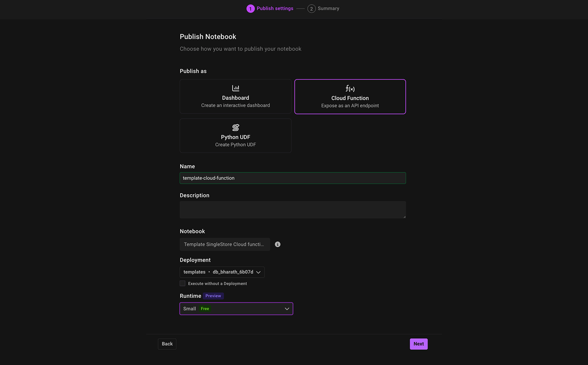Enable Execute without a Deployment
Image resolution: width=588 pixels, height=365 pixels.
[182, 283]
